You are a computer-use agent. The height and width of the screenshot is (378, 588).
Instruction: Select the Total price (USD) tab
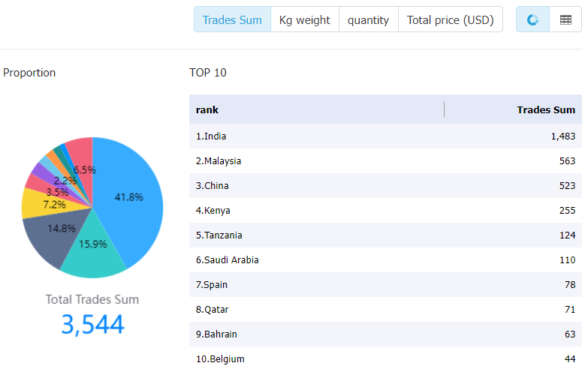tap(451, 19)
